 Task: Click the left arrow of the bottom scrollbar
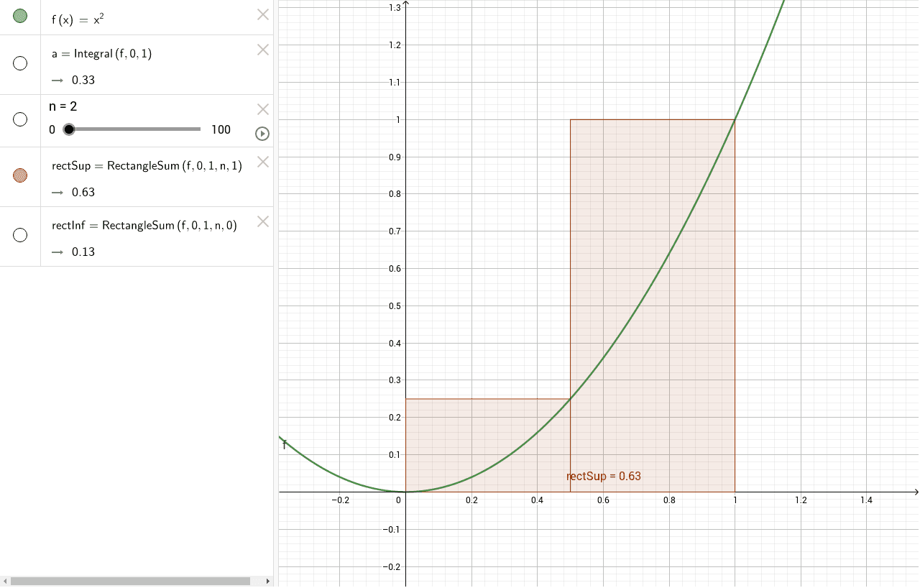point(4,582)
